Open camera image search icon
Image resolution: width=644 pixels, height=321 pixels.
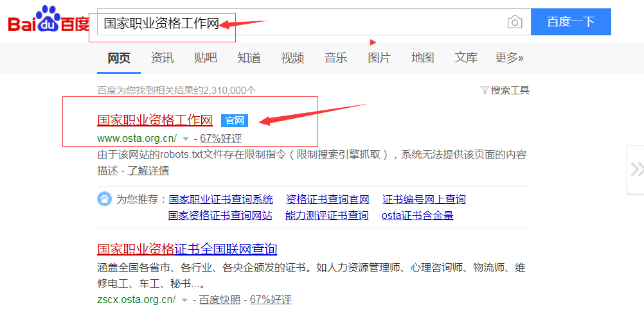click(x=515, y=22)
